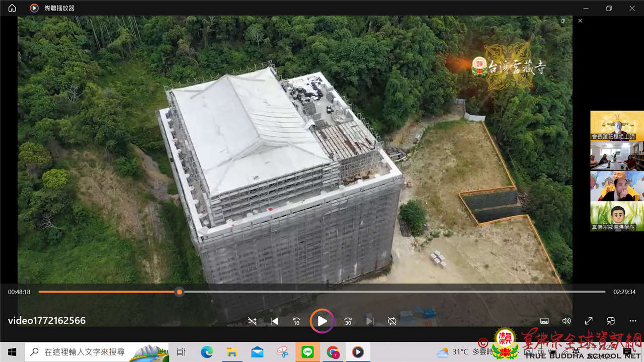Enter full screen mode
This screenshot has height=362, width=644.
589,321
